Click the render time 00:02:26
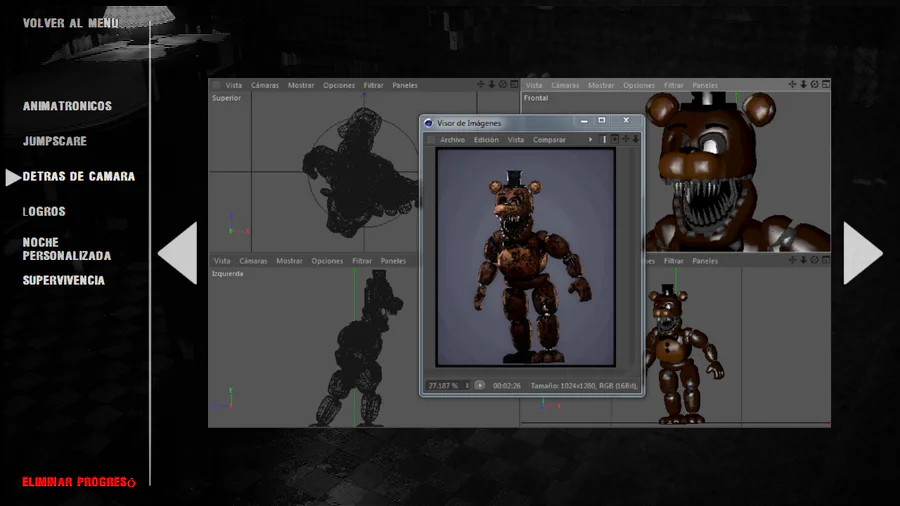Screen dimensions: 900x506 [507, 386]
